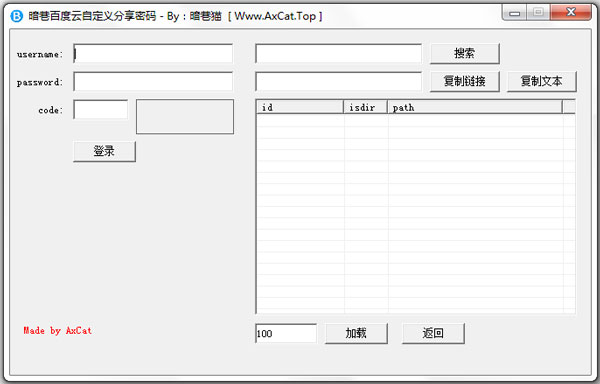Click the 返回 back button
The height and width of the screenshot is (384, 600).
(x=433, y=334)
